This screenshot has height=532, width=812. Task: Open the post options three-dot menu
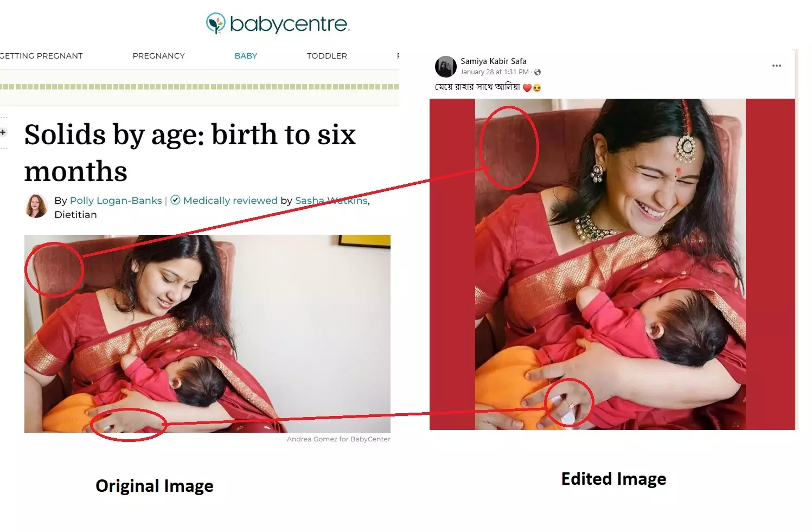pyautogui.click(x=776, y=66)
